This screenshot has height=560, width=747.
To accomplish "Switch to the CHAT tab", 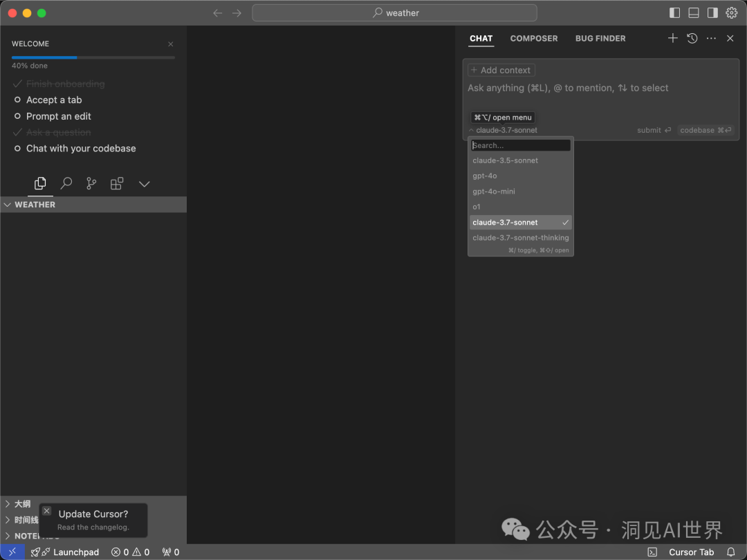I will tap(481, 39).
